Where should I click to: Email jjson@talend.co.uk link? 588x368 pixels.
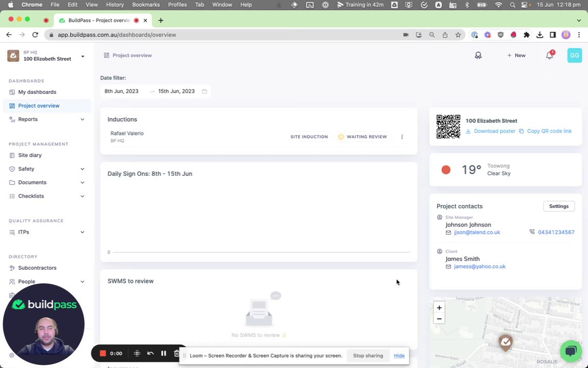[477, 233]
